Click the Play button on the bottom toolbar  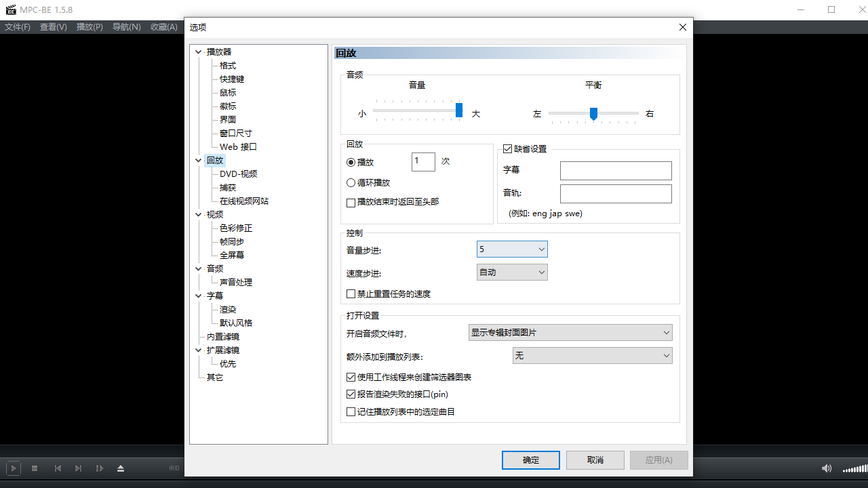pos(13,468)
